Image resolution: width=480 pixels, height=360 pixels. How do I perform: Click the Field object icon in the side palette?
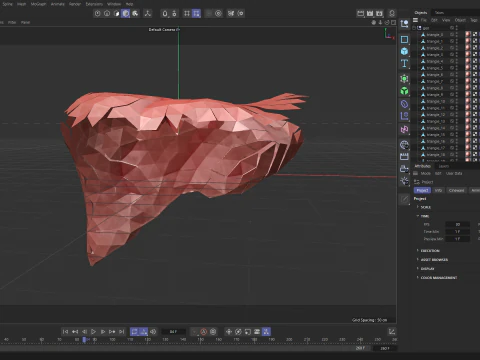click(x=404, y=116)
